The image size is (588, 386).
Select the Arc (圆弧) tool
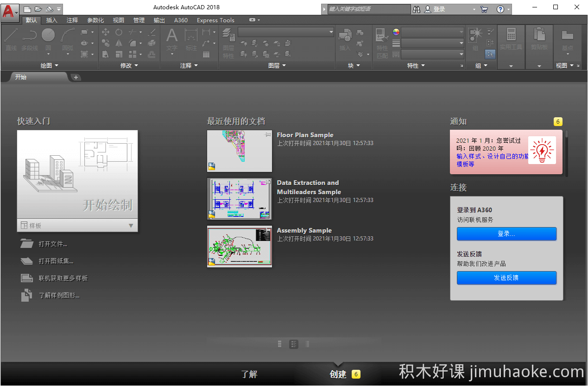click(68, 39)
